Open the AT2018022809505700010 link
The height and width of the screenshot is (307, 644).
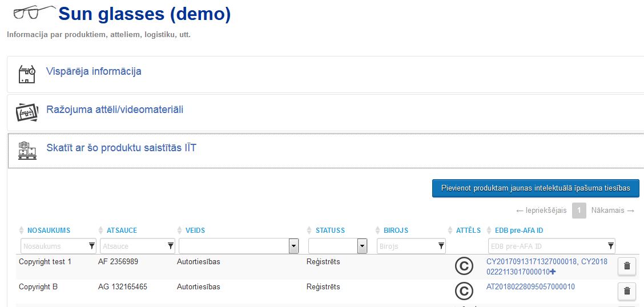[x=530, y=286]
